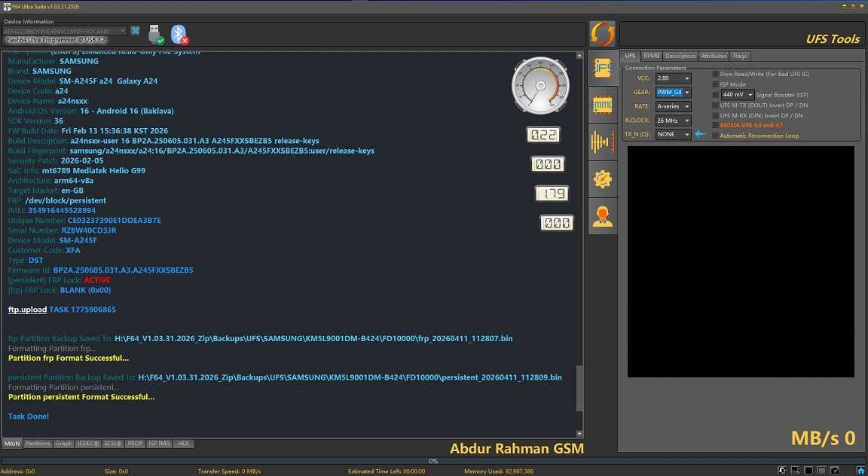Open the TX_N NONE dropdown

point(673,135)
